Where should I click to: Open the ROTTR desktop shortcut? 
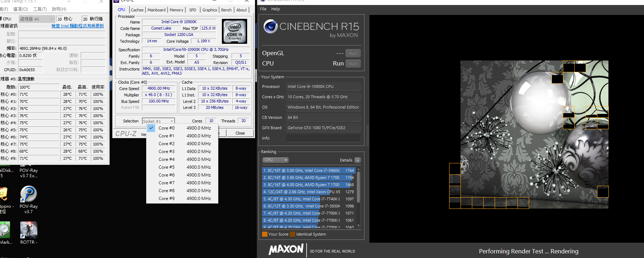point(28,233)
